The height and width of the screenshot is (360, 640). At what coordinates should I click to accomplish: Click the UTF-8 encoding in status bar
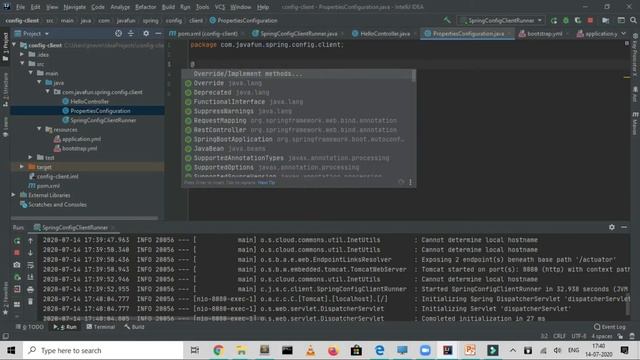(x=579, y=336)
